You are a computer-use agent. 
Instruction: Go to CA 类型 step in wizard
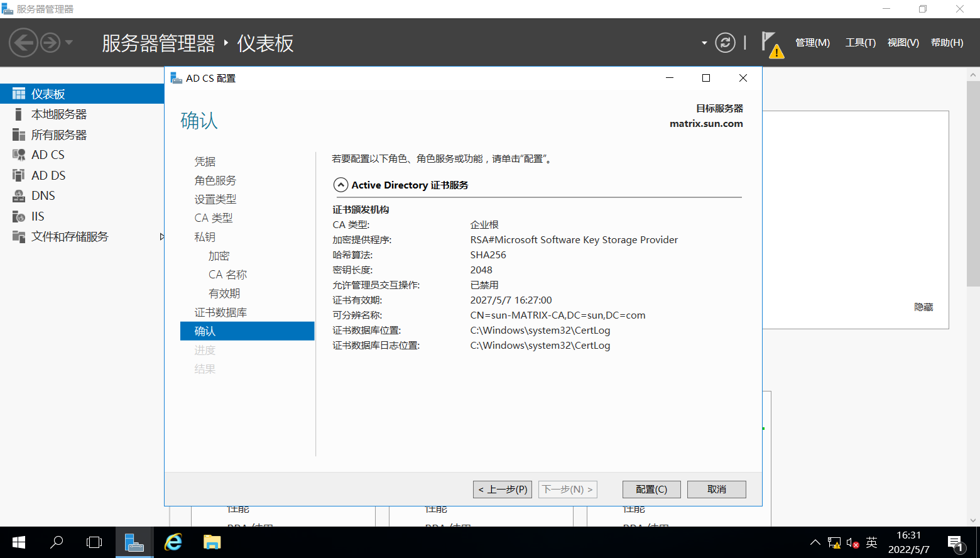click(214, 218)
